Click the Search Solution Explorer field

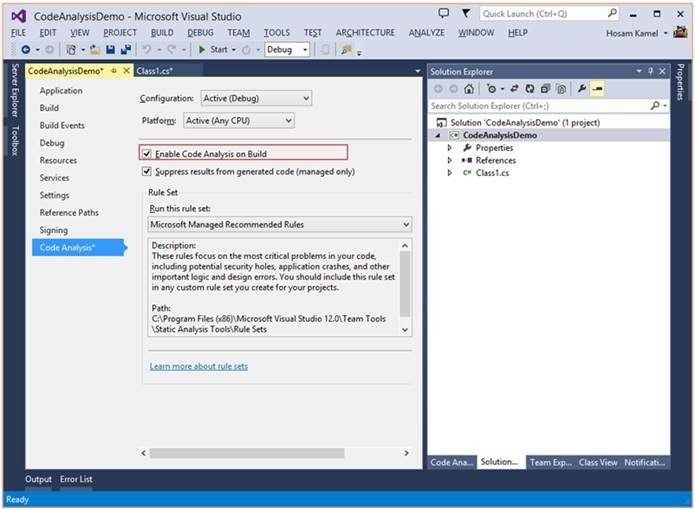(539, 106)
